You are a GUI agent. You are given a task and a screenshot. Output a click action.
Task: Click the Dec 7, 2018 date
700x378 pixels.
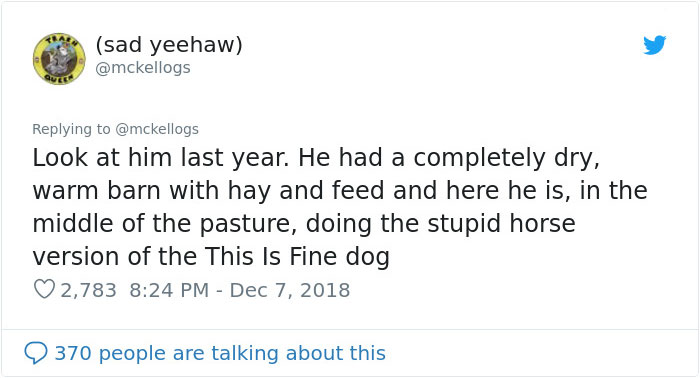pyautogui.click(x=290, y=290)
